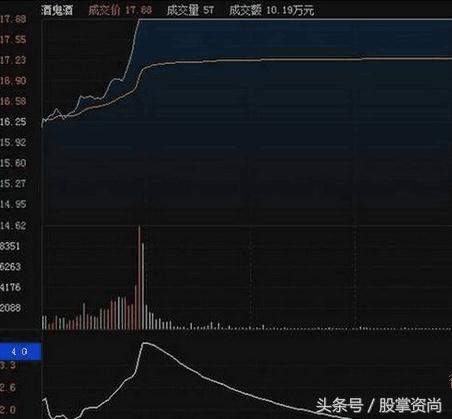Screen dimensions: 452x419
Task: Click the tallest red volume bar
Action: (x=139, y=278)
